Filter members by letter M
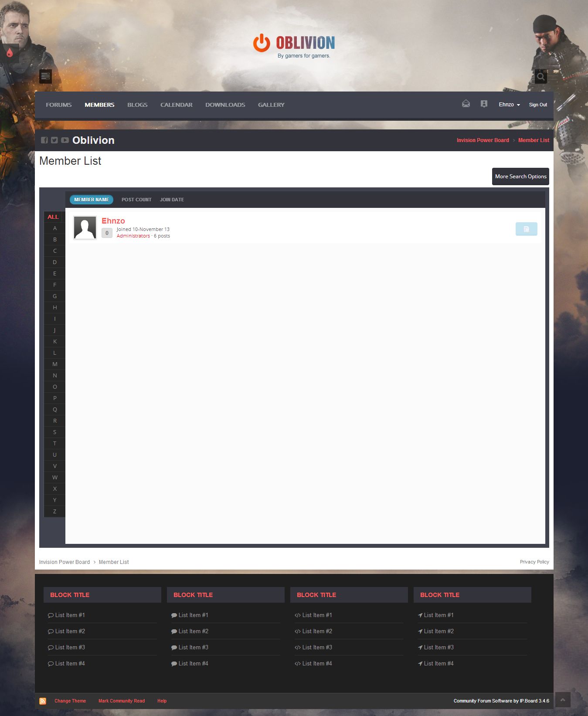 pos(54,364)
